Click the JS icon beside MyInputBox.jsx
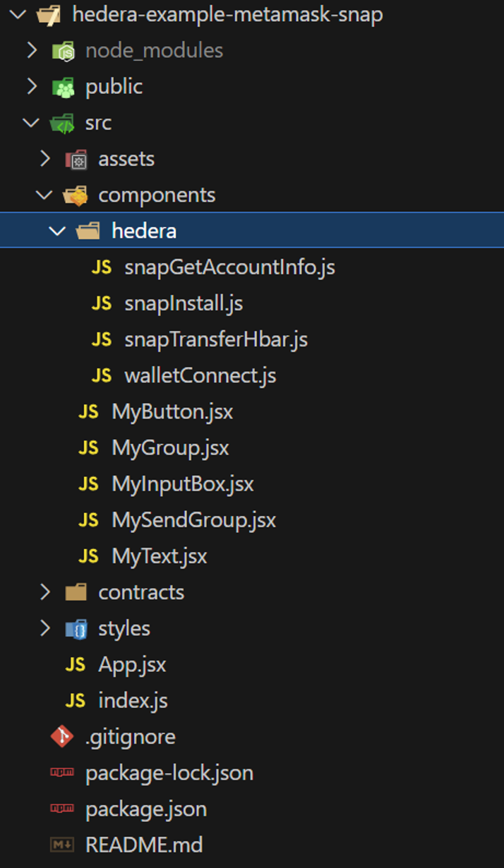Image resolution: width=504 pixels, height=868 pixels. point(89,484)
